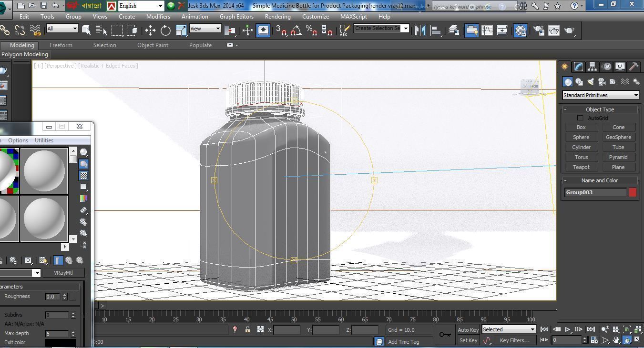This screenshot has height=348, width=644.
Task: Select the Shapes category icon
Action: [x=579, y=82]
